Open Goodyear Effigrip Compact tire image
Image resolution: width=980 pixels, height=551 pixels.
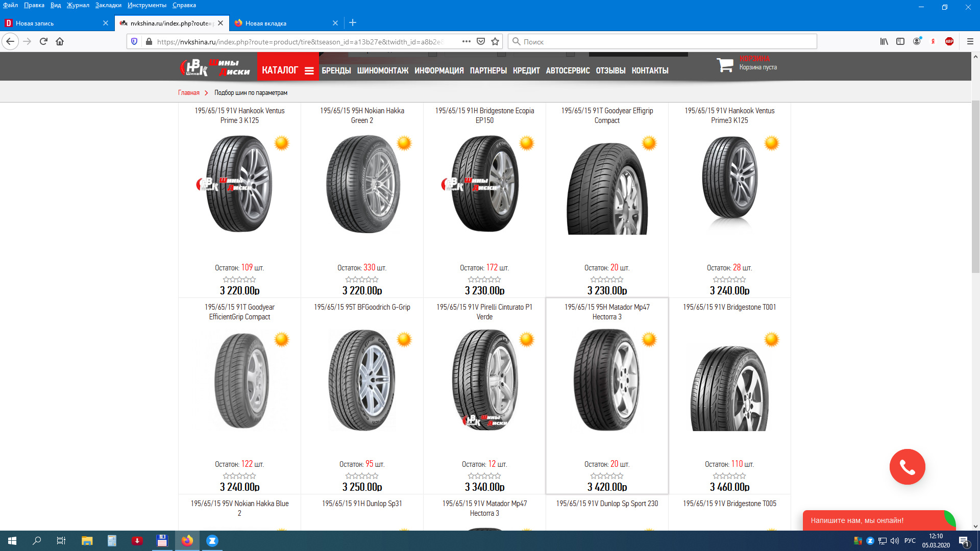pos(607,188)
